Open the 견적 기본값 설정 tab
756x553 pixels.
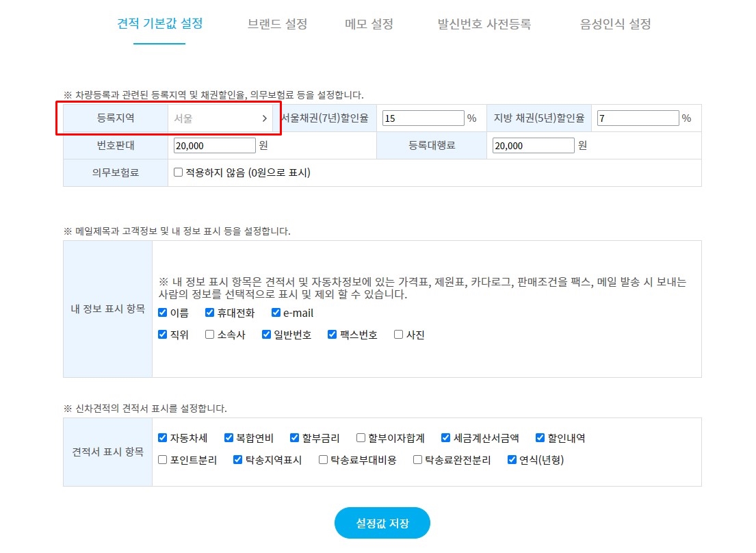pos(159,24)
